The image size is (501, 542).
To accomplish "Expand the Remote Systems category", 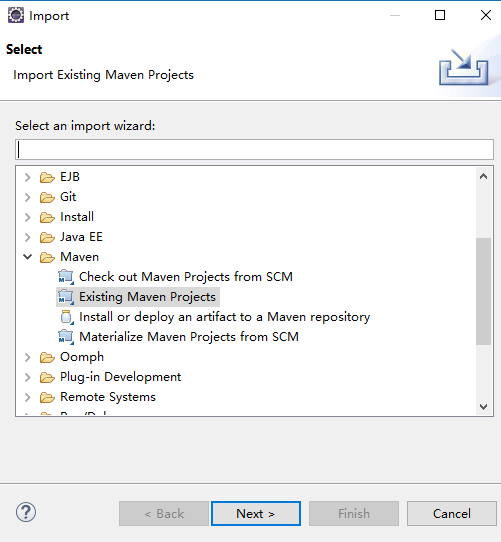I will (x=28, y=398).
